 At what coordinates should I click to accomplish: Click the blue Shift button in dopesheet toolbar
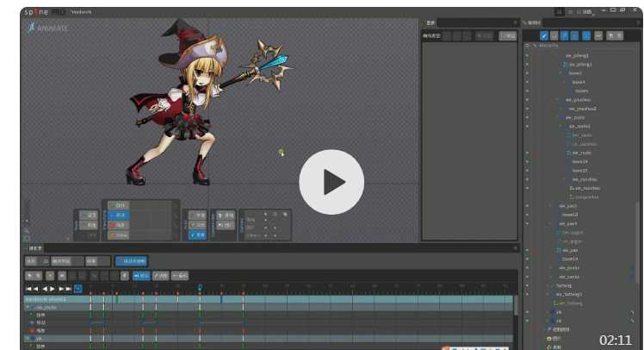(141, 276)
